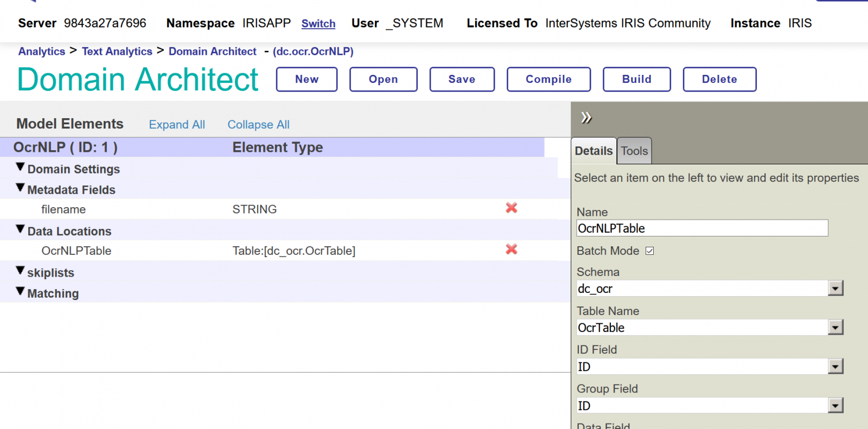868x429 pixels.
Task: Open the ID Field dropdown
Action: pyautogui.click(x=835, y=367)
